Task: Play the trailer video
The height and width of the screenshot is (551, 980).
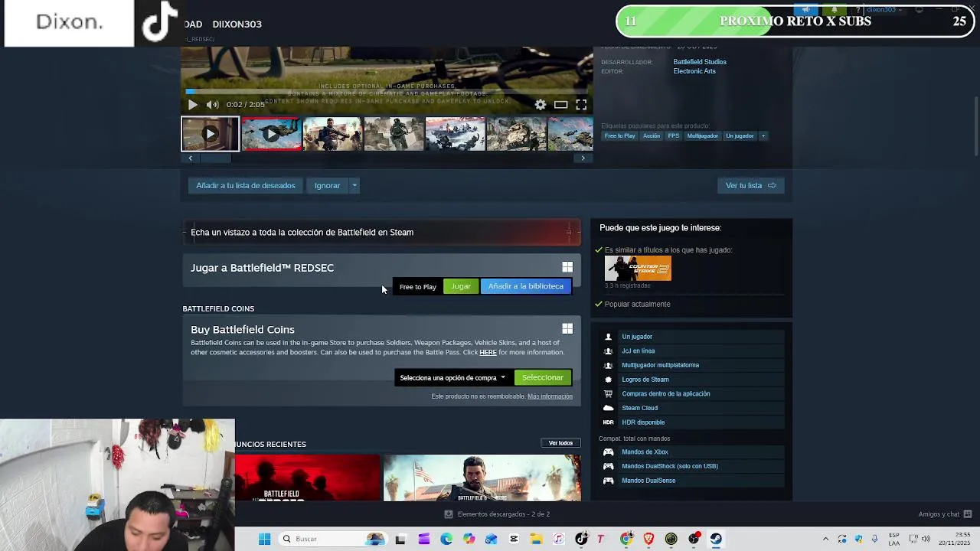Action: pos(193,105)
